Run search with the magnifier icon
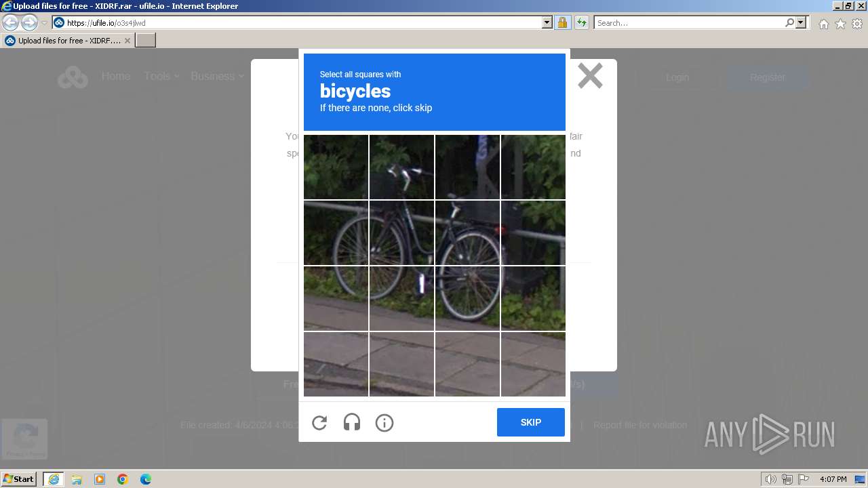 pyautogui.click(x=789, y=23)
